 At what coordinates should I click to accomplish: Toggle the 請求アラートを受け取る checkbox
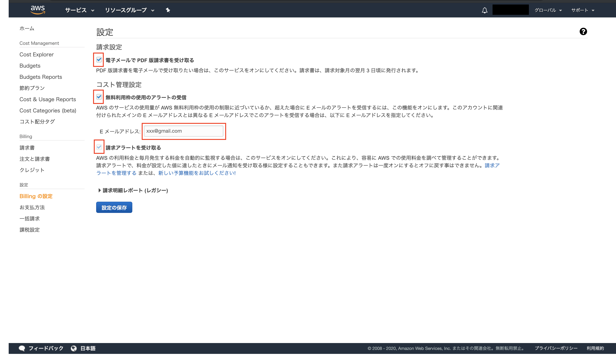coord(99,147)
